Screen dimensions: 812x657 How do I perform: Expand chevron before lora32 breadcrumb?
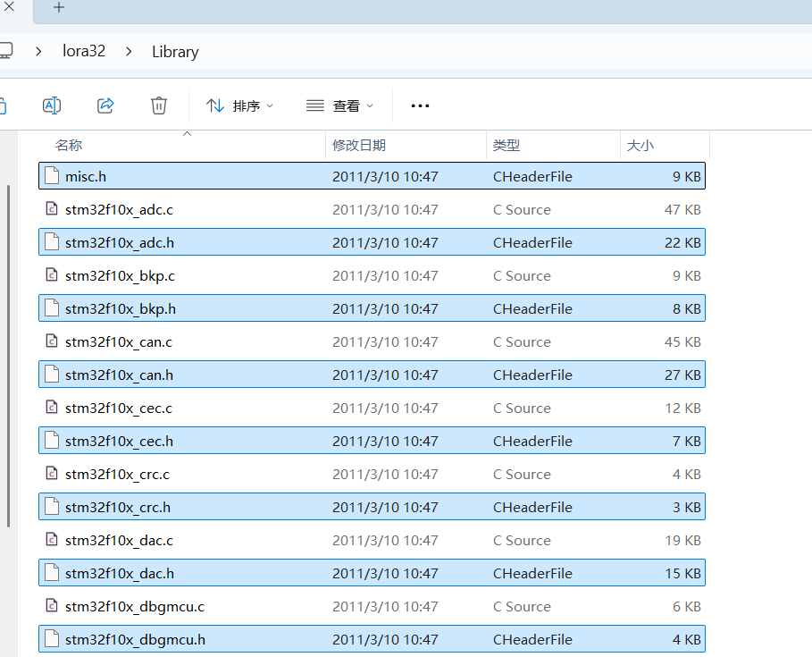pos(38,51)
